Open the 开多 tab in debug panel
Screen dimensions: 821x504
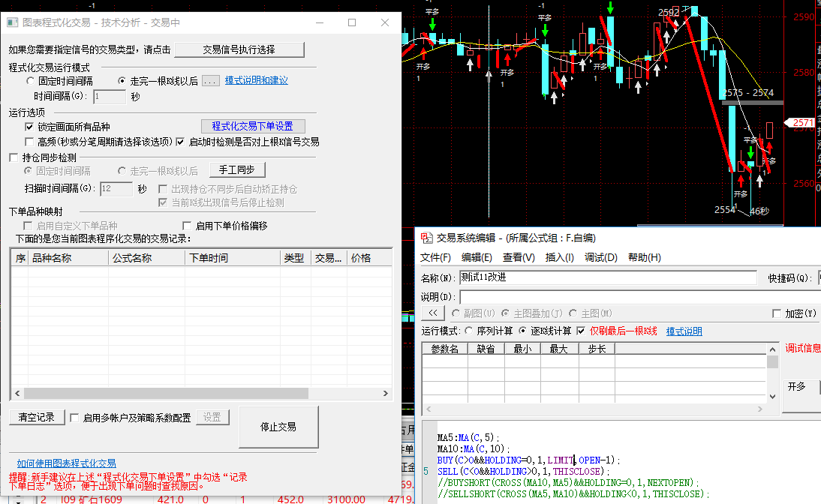tap(796, 386)
